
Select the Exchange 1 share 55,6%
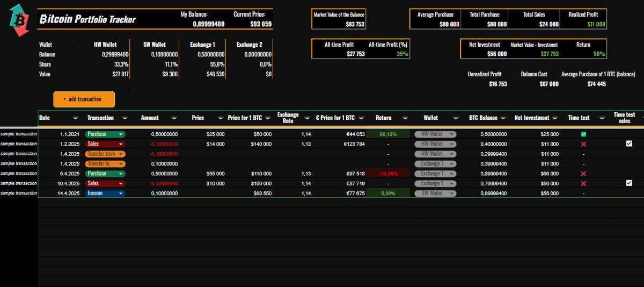click(x=217, y=64)
